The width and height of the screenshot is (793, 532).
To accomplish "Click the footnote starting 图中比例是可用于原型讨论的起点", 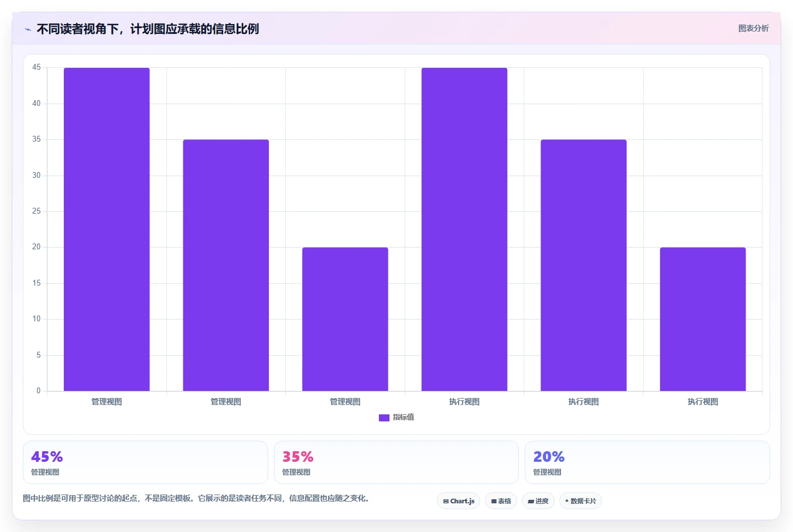I will click(196, 499).
